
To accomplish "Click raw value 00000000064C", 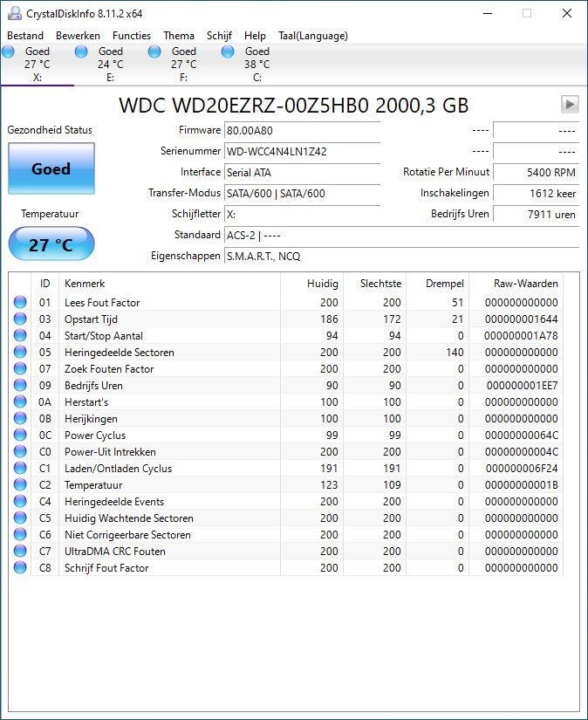I will tap(521, 435).
